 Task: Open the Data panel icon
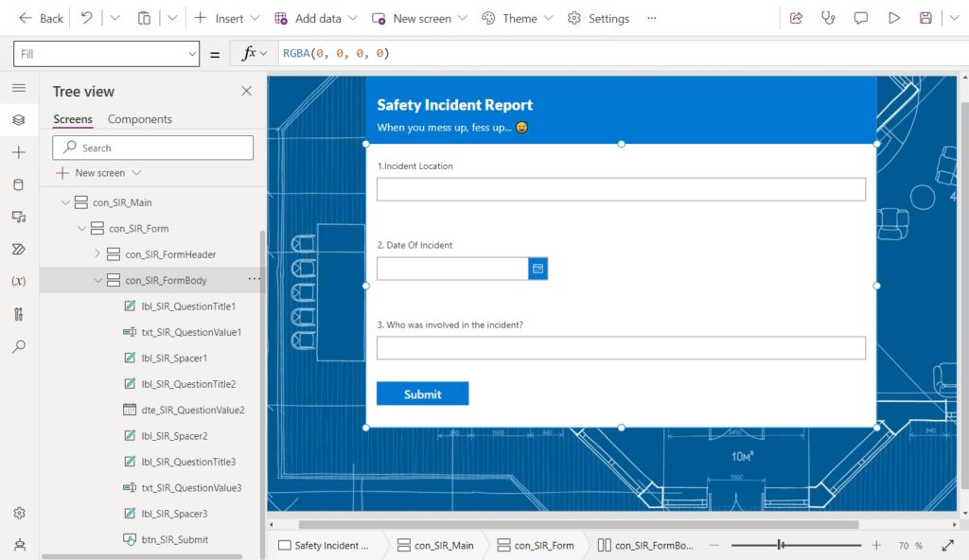tap(17, 184)
